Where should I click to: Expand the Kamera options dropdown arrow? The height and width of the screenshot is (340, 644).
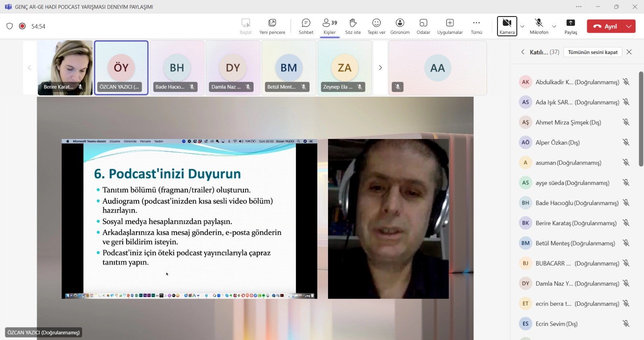(522, 27)
